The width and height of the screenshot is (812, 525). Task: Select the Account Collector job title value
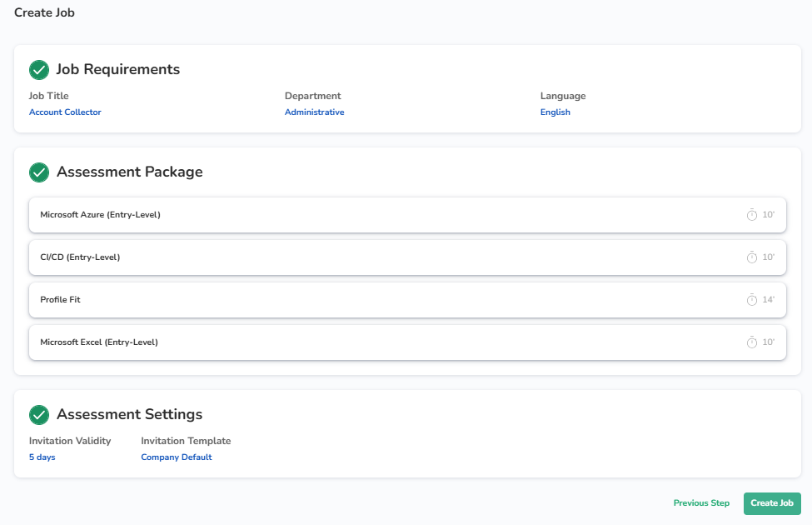[65, 112]
